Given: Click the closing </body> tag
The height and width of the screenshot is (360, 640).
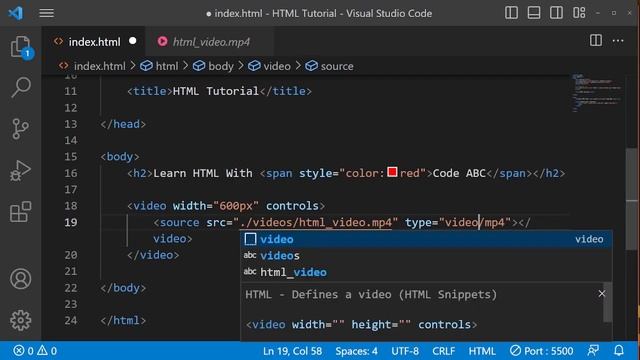Looking at the screenshot, I should click(x=123, y=288).
